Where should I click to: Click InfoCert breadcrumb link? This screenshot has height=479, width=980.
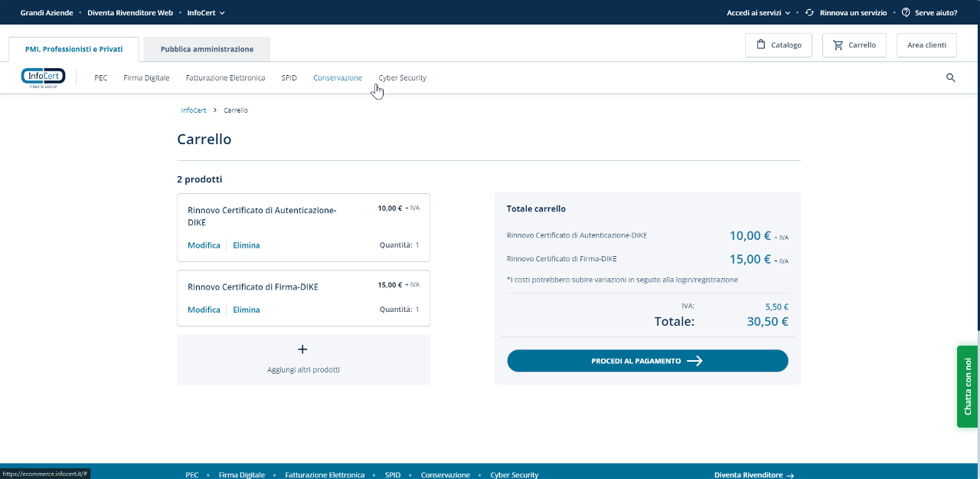tap(193, 110)
